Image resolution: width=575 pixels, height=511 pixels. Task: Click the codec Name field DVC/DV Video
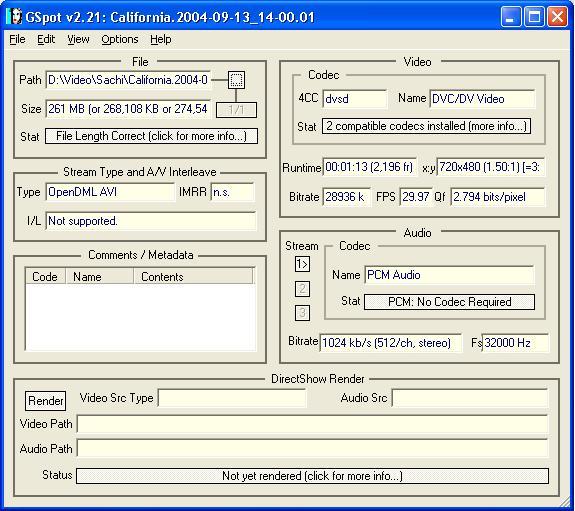pos(482,99)
